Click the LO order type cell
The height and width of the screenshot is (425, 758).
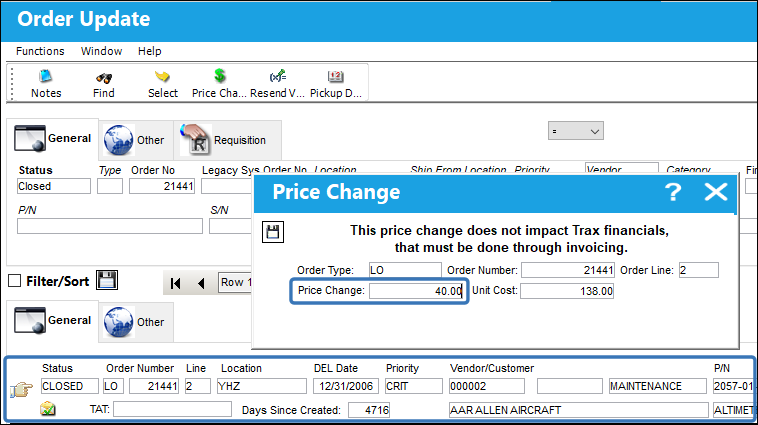(x=114, y=386)
